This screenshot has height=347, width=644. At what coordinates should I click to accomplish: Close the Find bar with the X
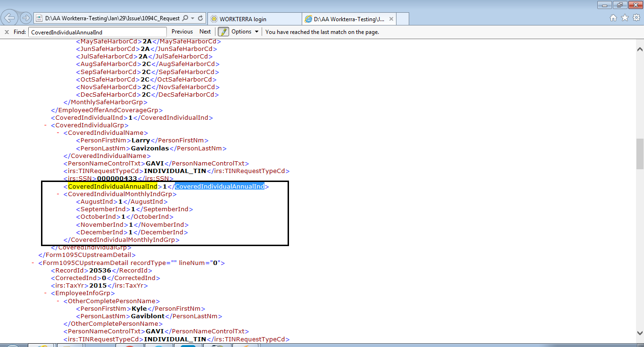tap(7, 32)
